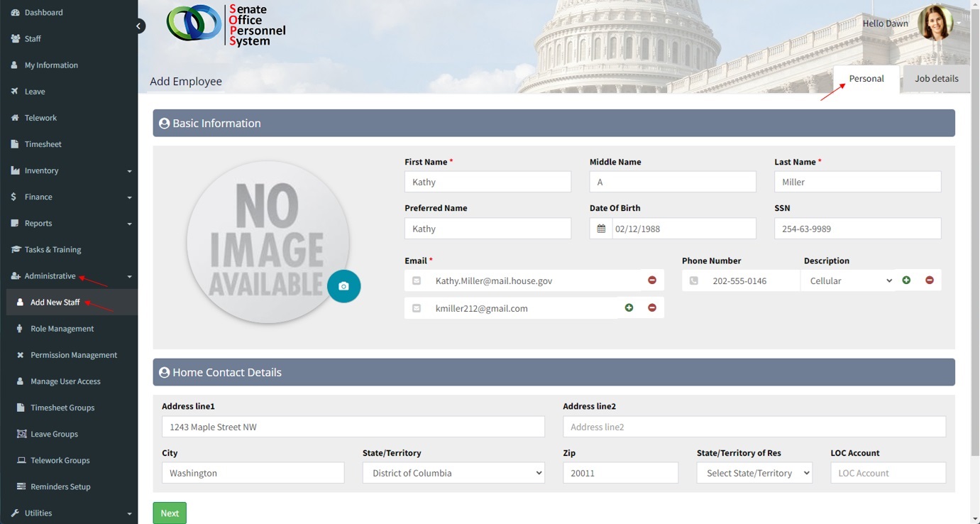Screen dimensions: 980x524
Task: Open the Date Of Birth calendar icon
Action: point(601,229)
